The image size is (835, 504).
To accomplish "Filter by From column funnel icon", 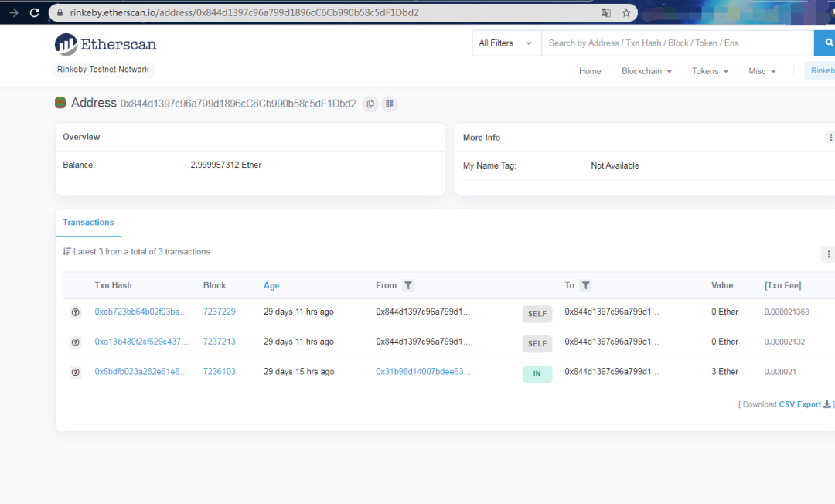I will (408, 286).
